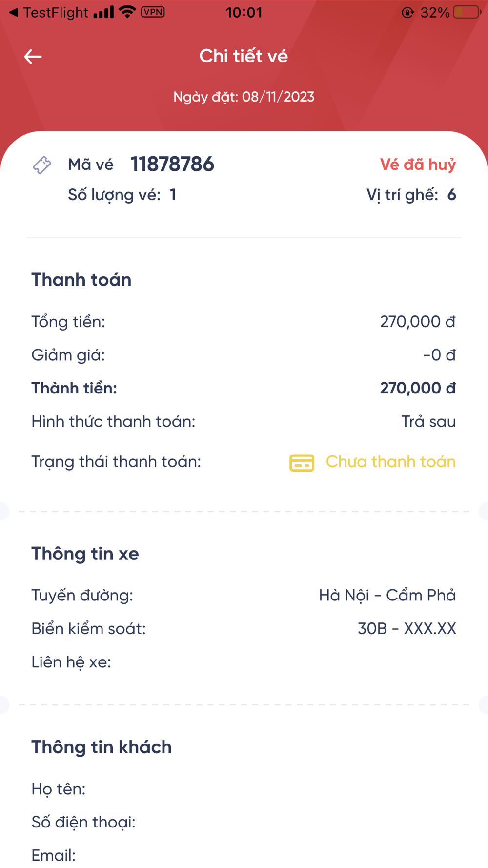This screenshot has width=488, height=868.
Task: Tap the rotation lock icon
Action: 407,12
